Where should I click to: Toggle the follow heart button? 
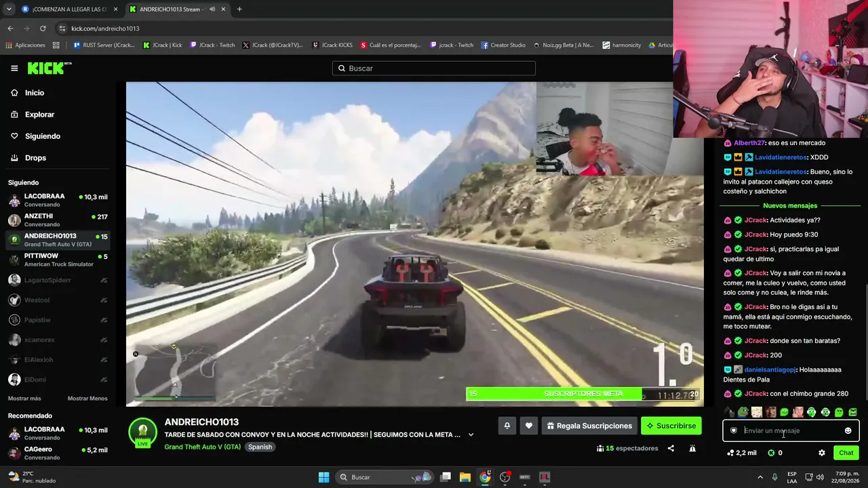[x=529, y=426]
